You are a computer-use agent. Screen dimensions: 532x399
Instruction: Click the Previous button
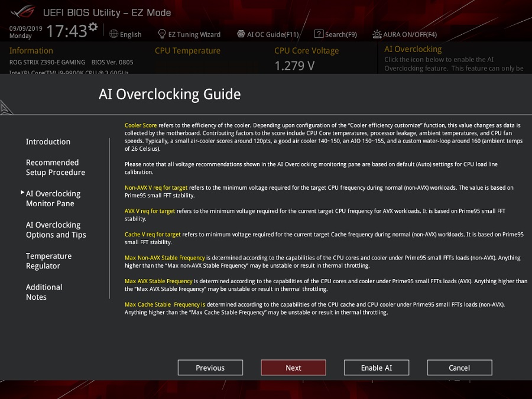pos(210,368)
